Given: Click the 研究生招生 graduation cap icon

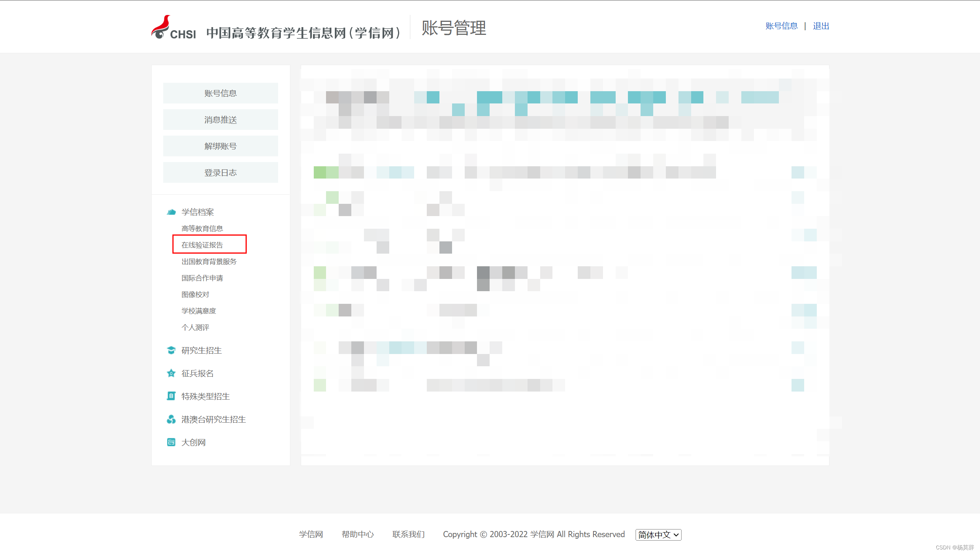Looking at the screenshot, I should point(171,350).
